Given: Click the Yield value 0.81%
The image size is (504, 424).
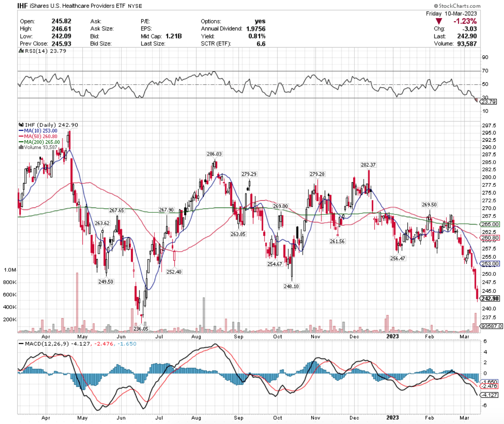Looking at the screenshot, I should (x=257, y=36).
